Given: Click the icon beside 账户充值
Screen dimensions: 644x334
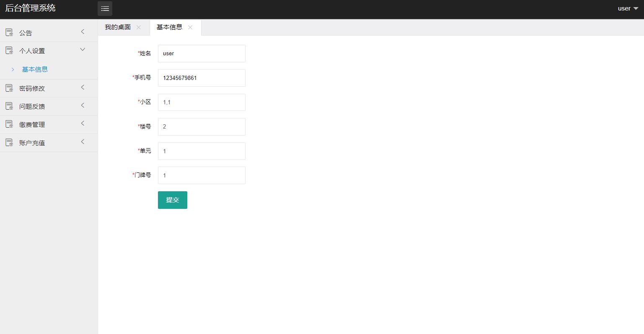Looking at the screenshot, I should tap(9, 142).
